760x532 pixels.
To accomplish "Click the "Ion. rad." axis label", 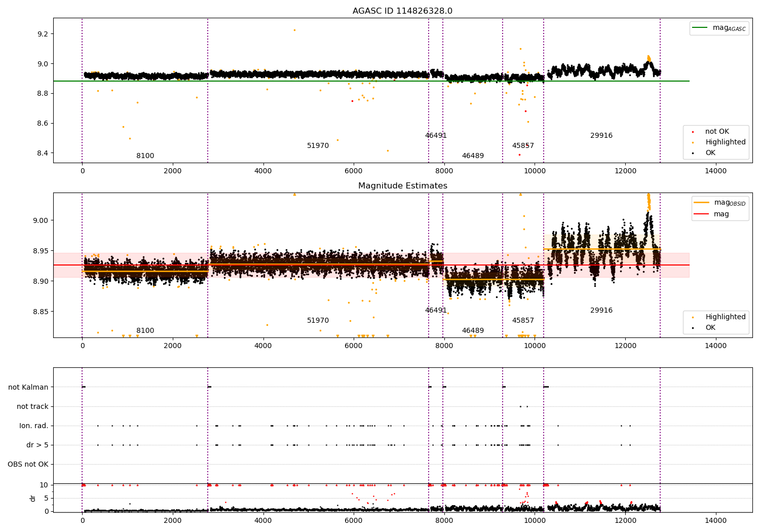I will pos(34,426).
